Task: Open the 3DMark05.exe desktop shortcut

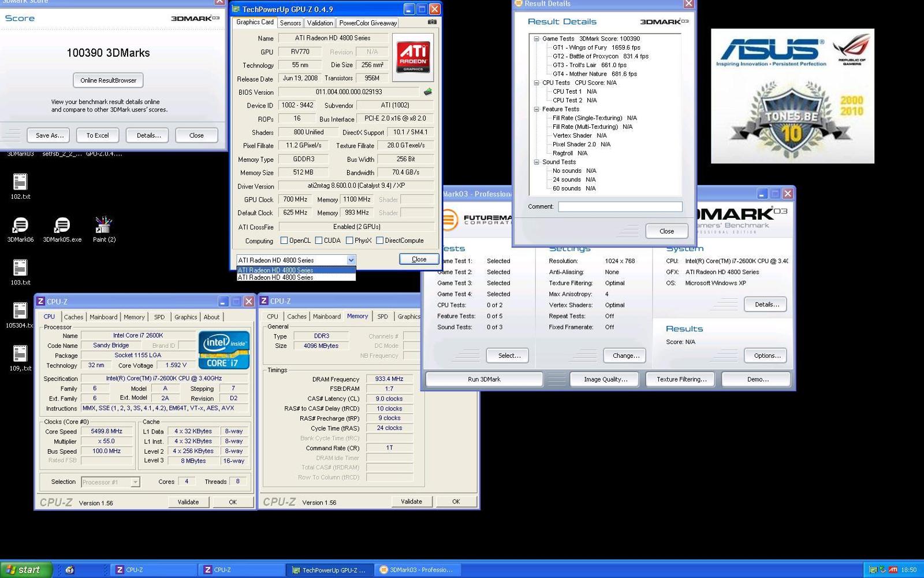Action: 62,229
